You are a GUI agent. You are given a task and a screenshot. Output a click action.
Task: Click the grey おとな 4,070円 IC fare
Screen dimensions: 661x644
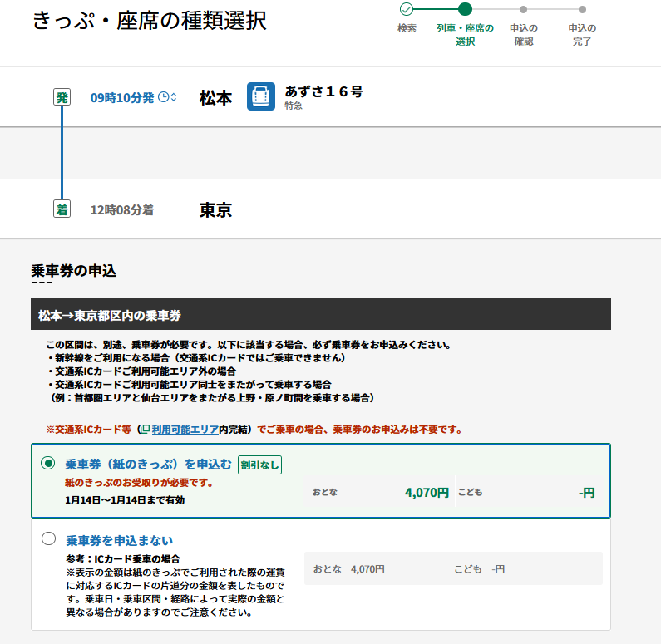[348, 569]
